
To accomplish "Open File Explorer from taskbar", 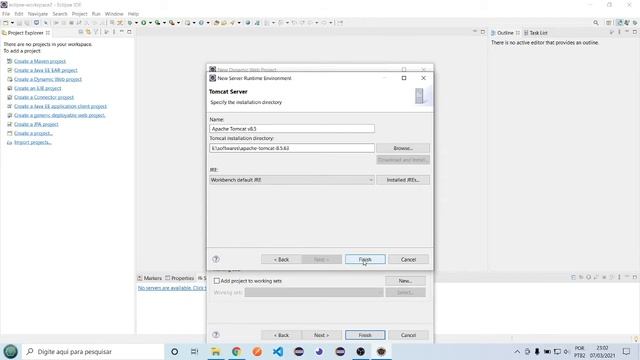I will pyautogui.click(x=216, y=351).
